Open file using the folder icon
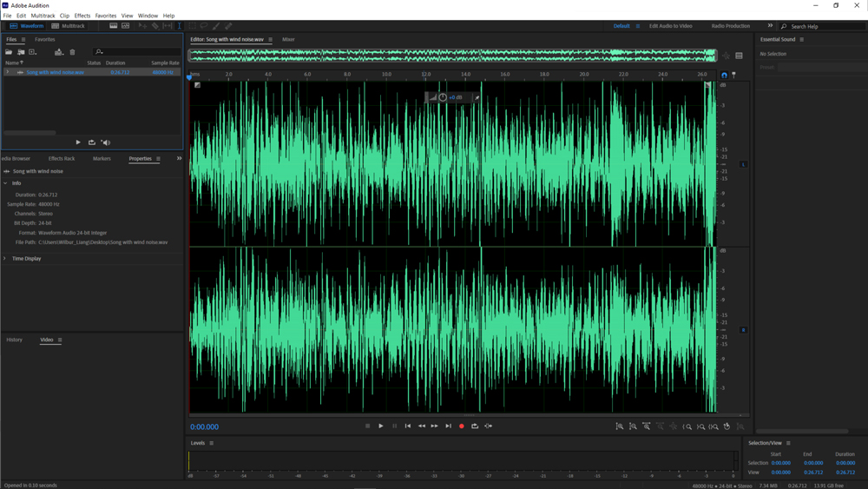 (10, 52)
